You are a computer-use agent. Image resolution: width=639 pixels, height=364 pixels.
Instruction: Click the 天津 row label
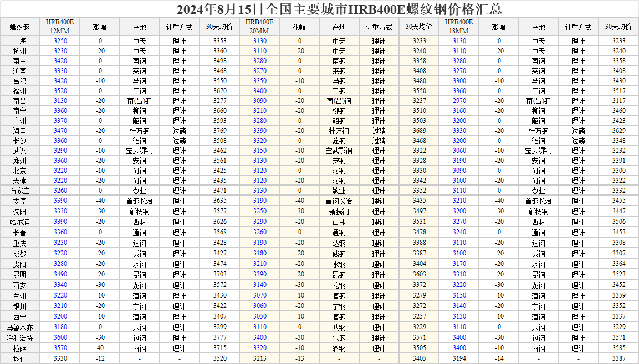20,181
